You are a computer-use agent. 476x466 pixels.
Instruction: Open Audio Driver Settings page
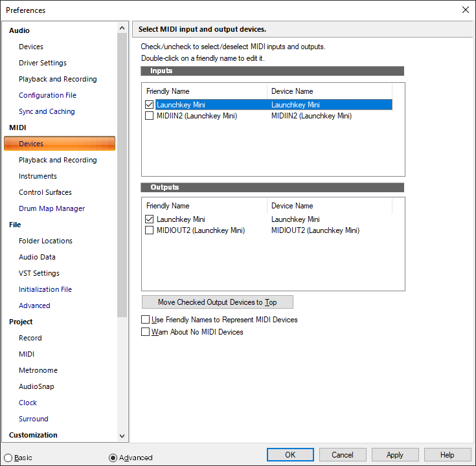tap(43, 63)
